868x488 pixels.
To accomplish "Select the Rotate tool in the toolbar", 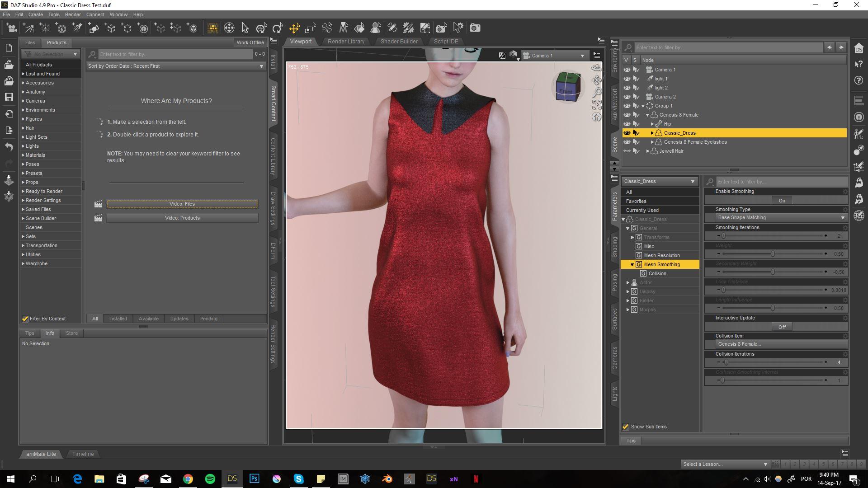I will tap(277, 28).
